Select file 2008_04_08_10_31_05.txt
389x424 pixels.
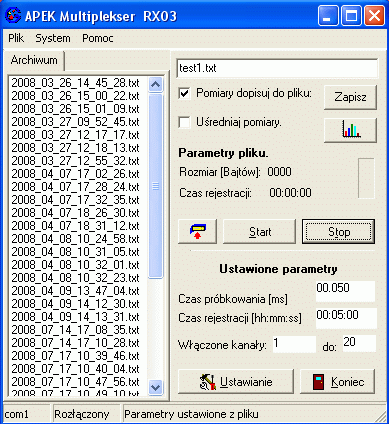tap(75, 252)
